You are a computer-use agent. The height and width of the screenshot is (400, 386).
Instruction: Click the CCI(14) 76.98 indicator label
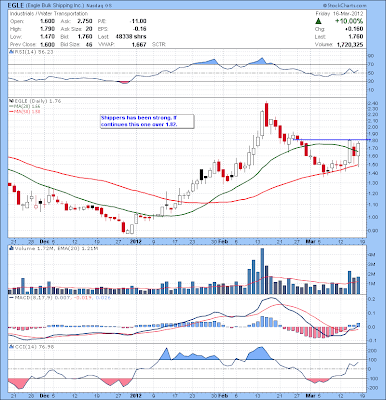point(33,347)
